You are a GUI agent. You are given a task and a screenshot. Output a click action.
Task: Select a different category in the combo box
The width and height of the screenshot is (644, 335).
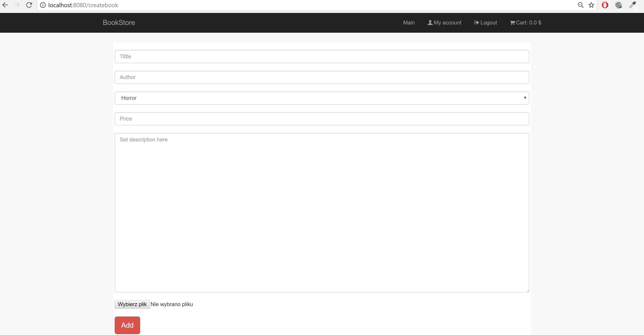(322, 98)
